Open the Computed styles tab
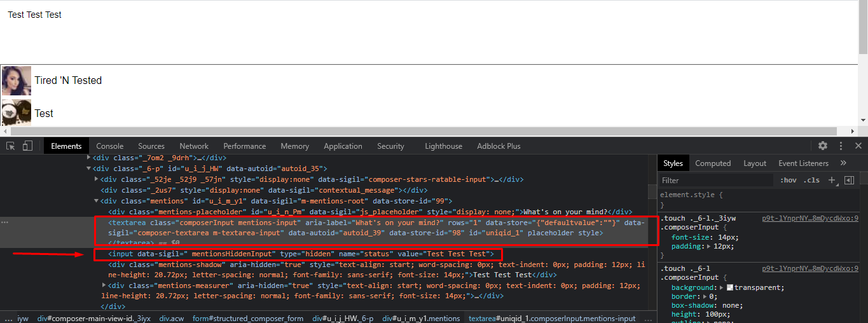This screenshot has height=323, width=868. coord(713,163)
